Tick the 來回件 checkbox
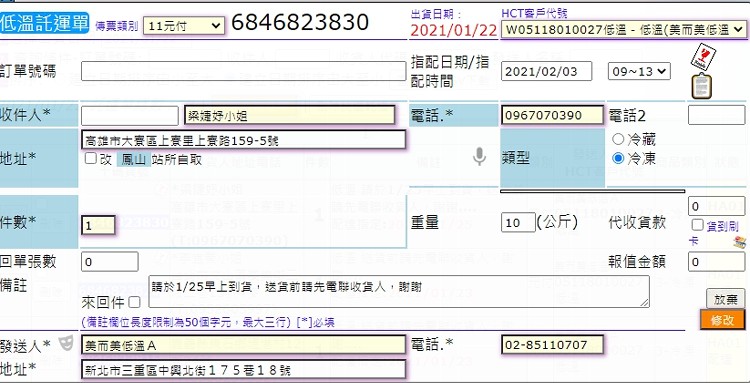 [x=134, y=302]
